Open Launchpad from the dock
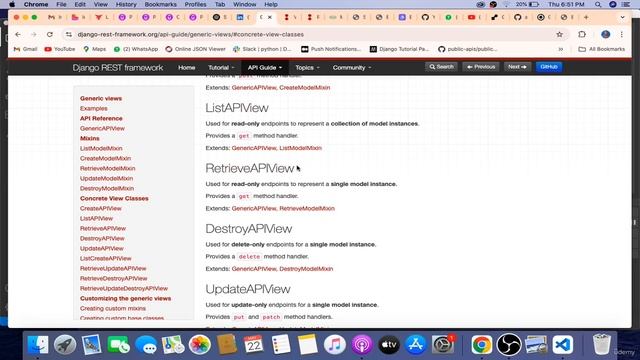This screenshot has width=640, height=360. point(65,345)
